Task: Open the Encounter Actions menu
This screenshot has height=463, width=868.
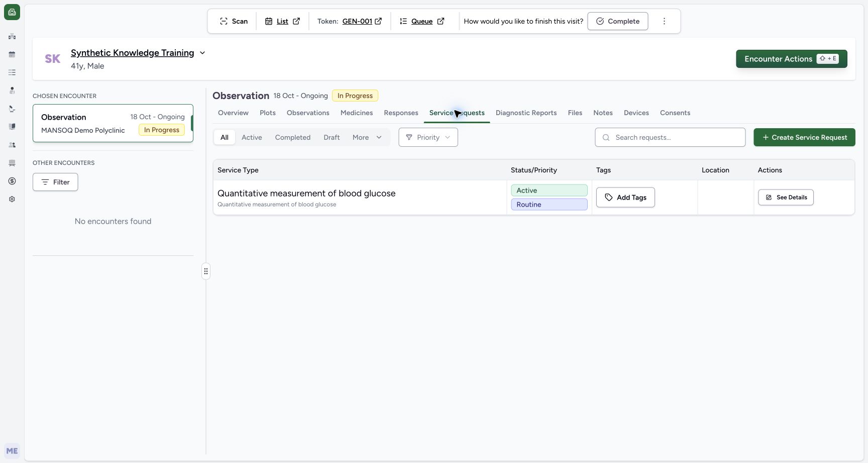Action: [x=792, y=59]
